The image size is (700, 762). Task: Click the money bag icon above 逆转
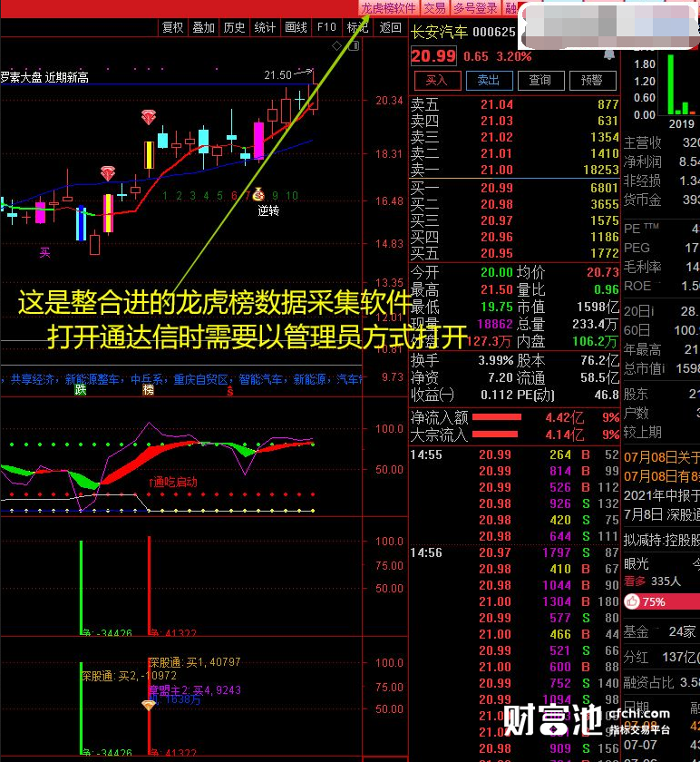tap(258, 194)
